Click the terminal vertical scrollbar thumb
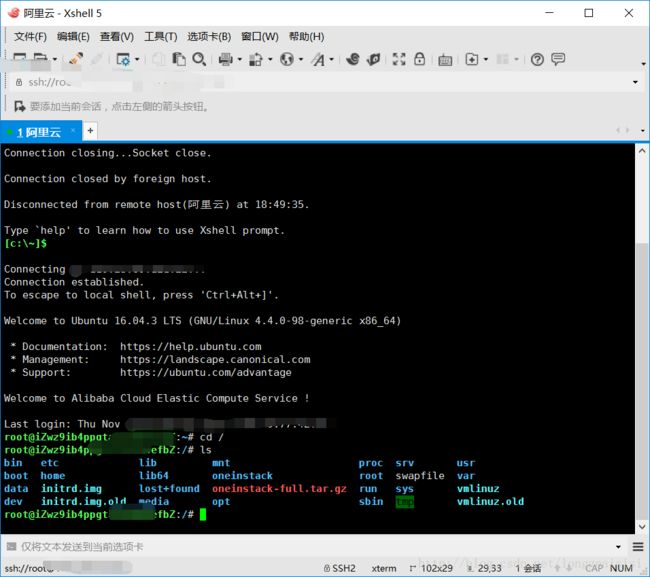Viewport: 650px width, 577px height. [642, 381]
